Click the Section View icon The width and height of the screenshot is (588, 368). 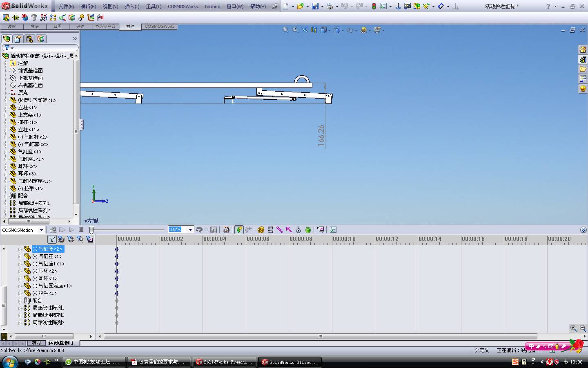coord(314,30)
